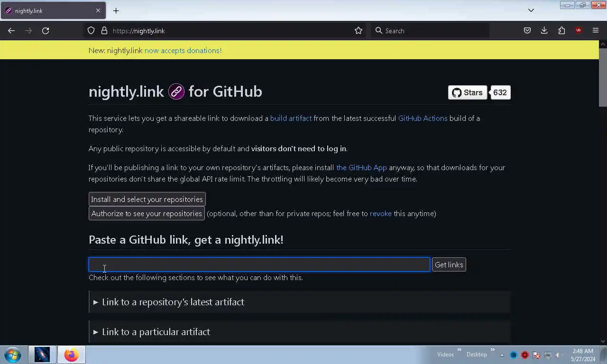Open the Videos toolbar on the taskbar
The height and width of the screenshot is (364, 607).
point(445,354)
